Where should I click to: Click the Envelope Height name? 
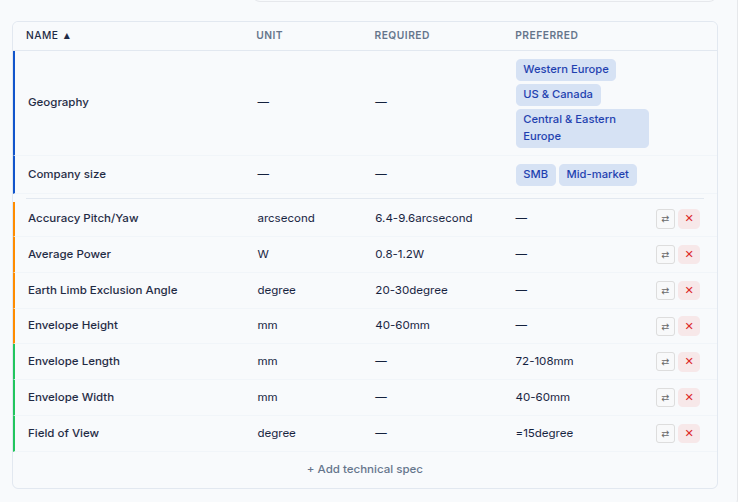pos(73,325)
